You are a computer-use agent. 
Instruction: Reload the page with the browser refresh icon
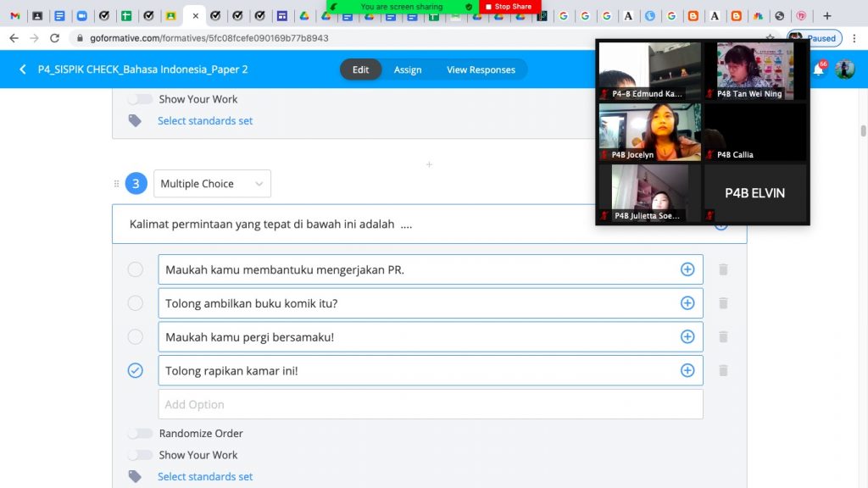coord(55,38)
